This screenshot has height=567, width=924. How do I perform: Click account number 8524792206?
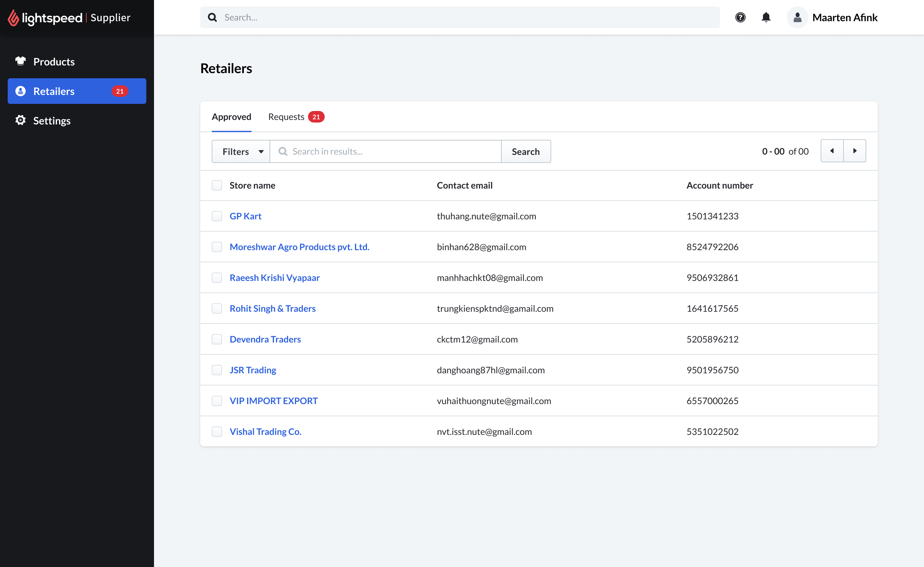(x=713, y=247)
